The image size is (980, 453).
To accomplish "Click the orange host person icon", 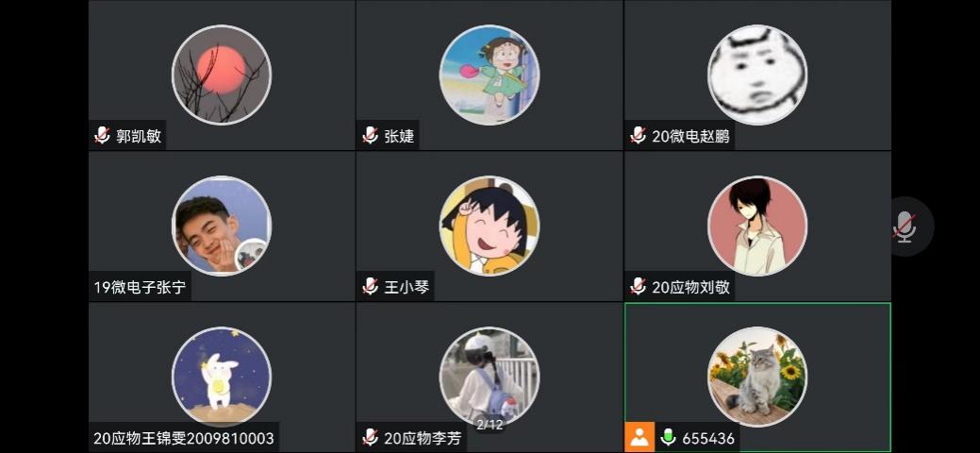I will [639, 437].
